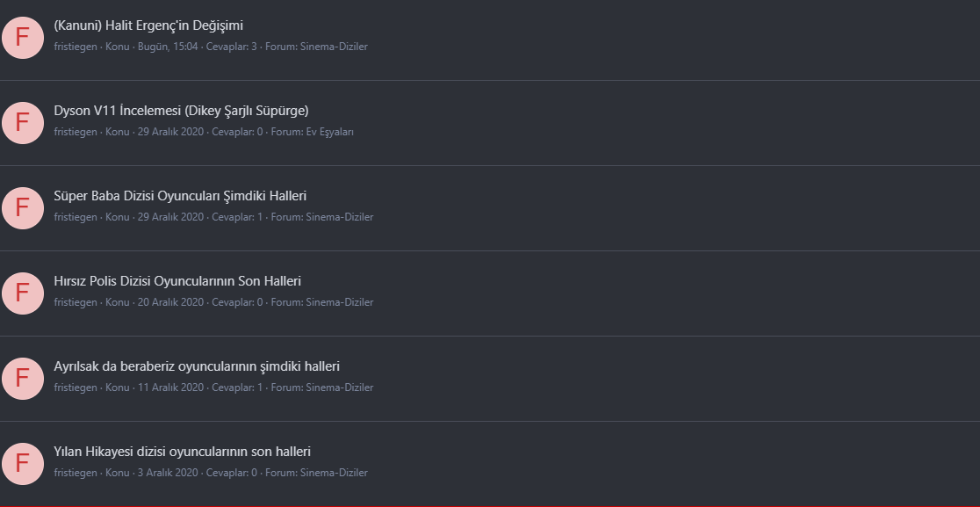The width and height of the screenshot is (980, 507).
Task: Open "Süper Baba Dizisi Oyuncuları Şimdiki Halleri" thread
Action: [180, 196]
